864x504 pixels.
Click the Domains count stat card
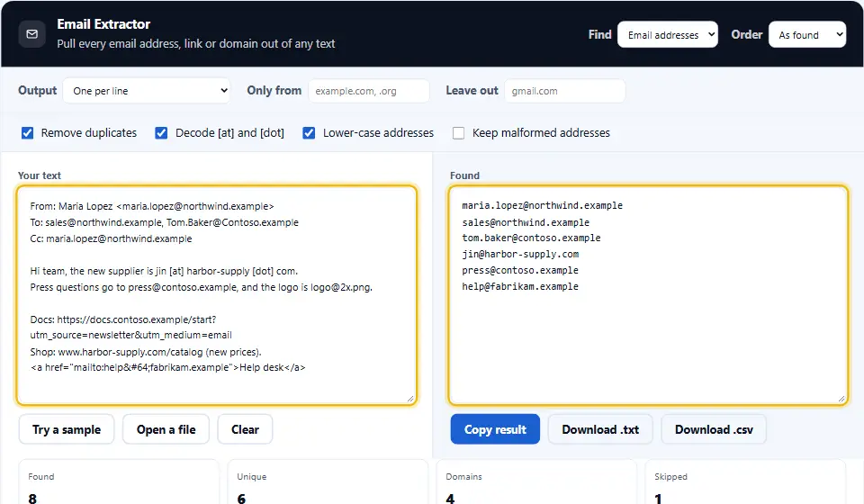coord(536,482)
